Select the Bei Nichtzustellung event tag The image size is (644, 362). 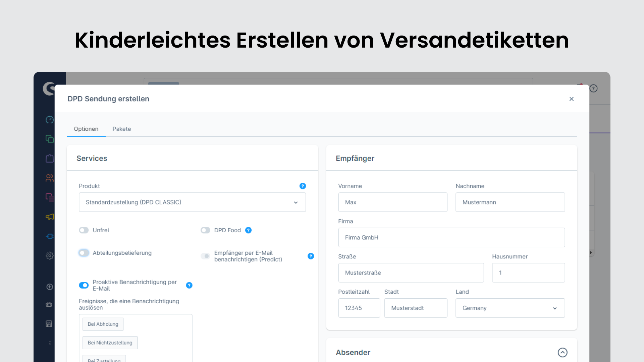pyautogui.click(x=110, y=343)
